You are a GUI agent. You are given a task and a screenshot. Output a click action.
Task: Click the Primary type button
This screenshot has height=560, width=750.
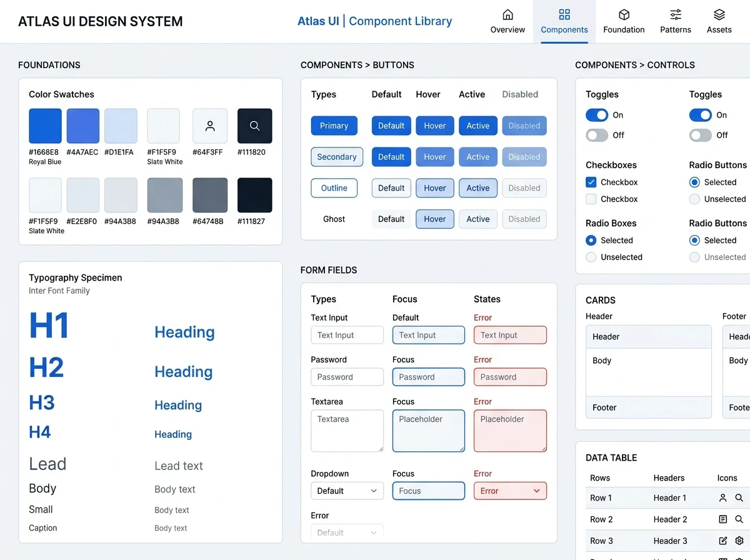click(334, 126)
